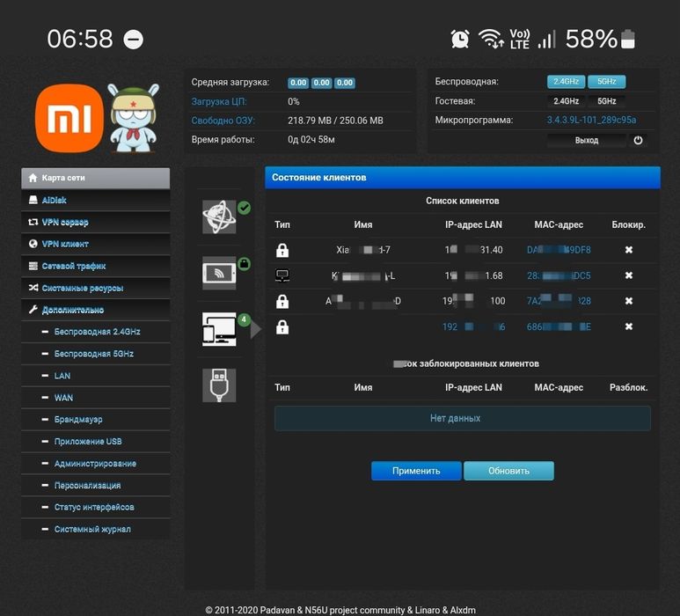Screen dimensions: 680x616
Task: Click the Выход logout button
Action: [587, 140]
